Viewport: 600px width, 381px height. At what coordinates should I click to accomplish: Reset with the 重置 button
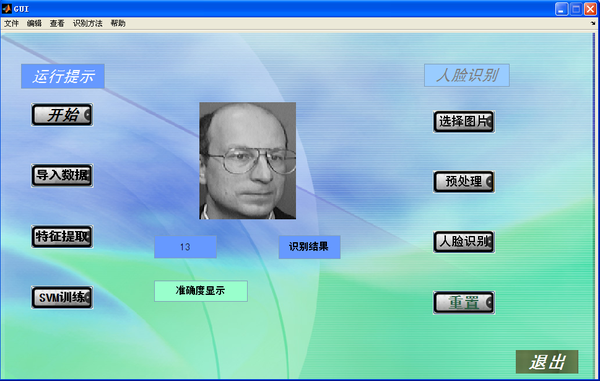point(464,303)
